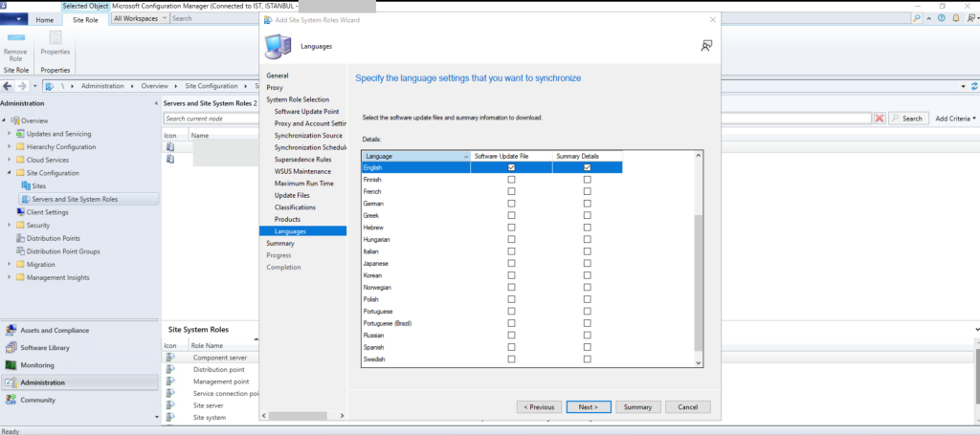Screen dimensions: 980x435
Task: Open Properties from the ribbon
Action: coord(55,45)
